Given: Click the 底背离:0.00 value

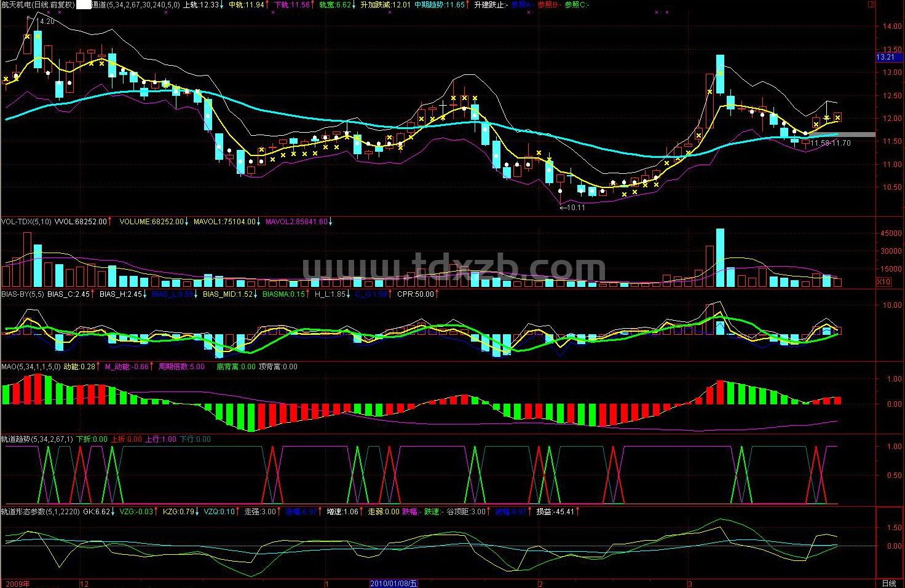Looking at the screenshot, I should (x=236, y=367).
